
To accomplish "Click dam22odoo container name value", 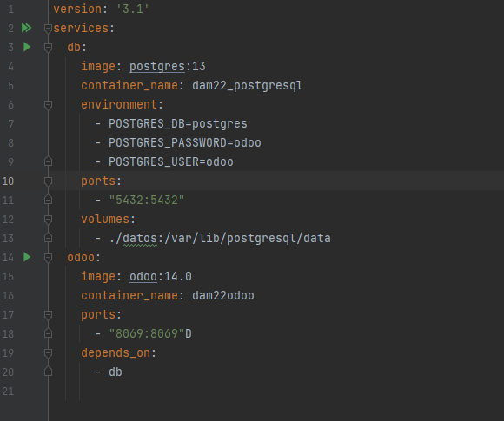I will pyautogui.click(x=223, y=295).
